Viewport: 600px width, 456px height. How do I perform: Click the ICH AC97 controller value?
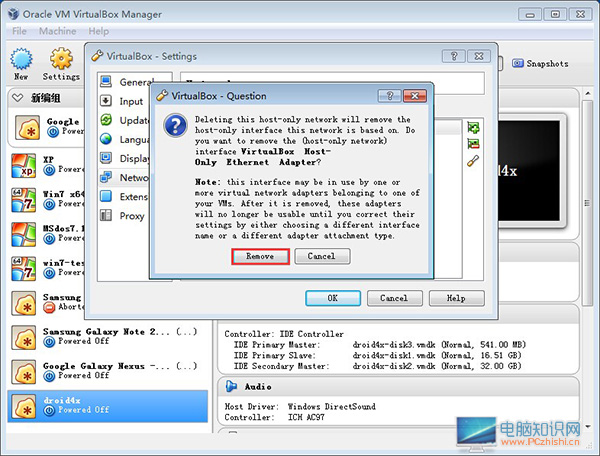pyautogui.click(x=306, y=417)
